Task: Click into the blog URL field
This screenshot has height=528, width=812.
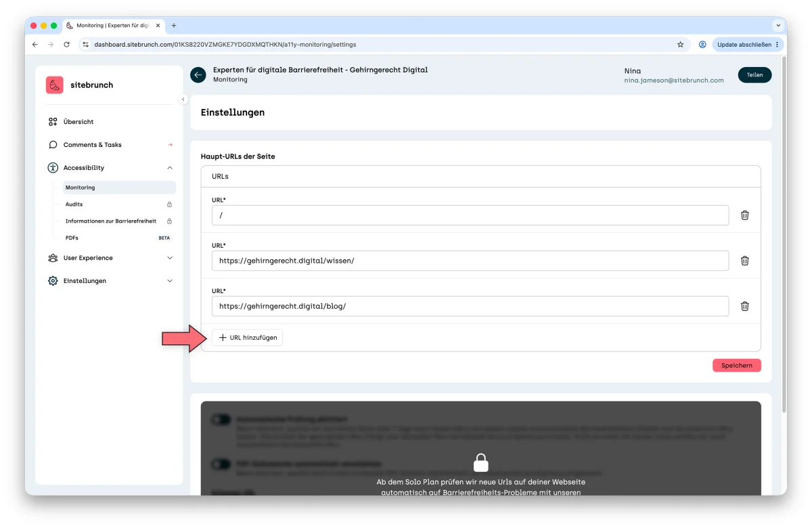Action: (x=470, y=306)
